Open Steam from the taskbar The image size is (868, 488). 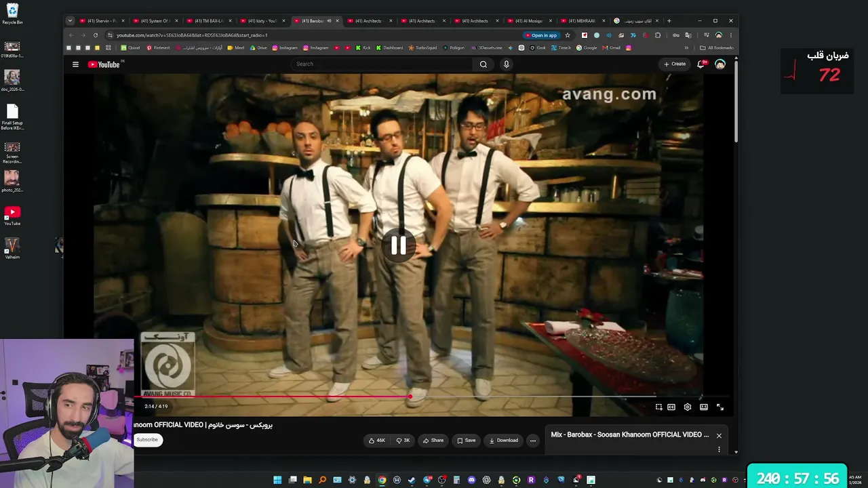(412, 480)
